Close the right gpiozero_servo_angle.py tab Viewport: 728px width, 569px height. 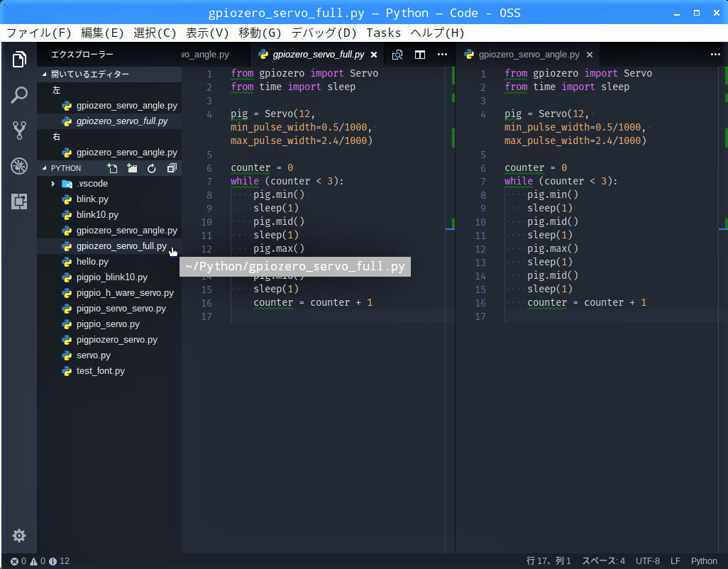click(590, 55)
